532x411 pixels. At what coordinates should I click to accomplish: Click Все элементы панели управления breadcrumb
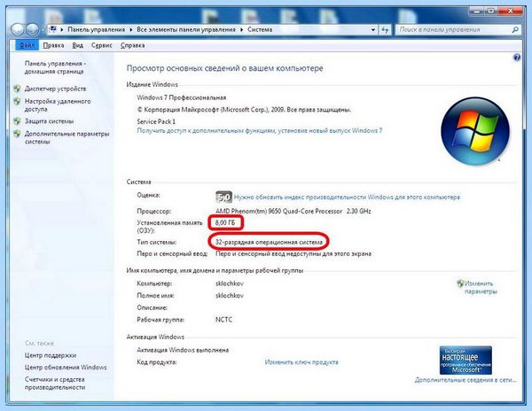[186, 30]
